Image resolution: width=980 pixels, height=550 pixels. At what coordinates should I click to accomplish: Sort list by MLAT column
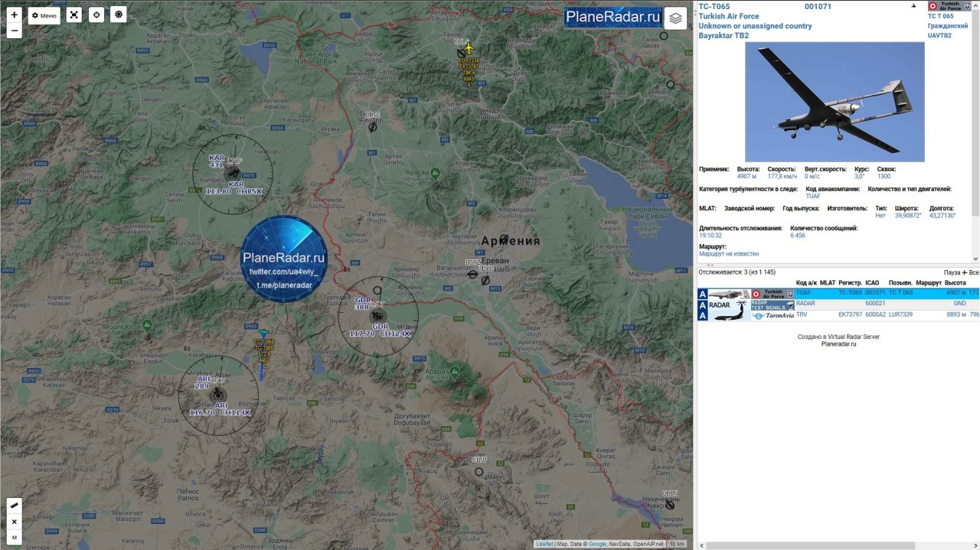[827, 283]
